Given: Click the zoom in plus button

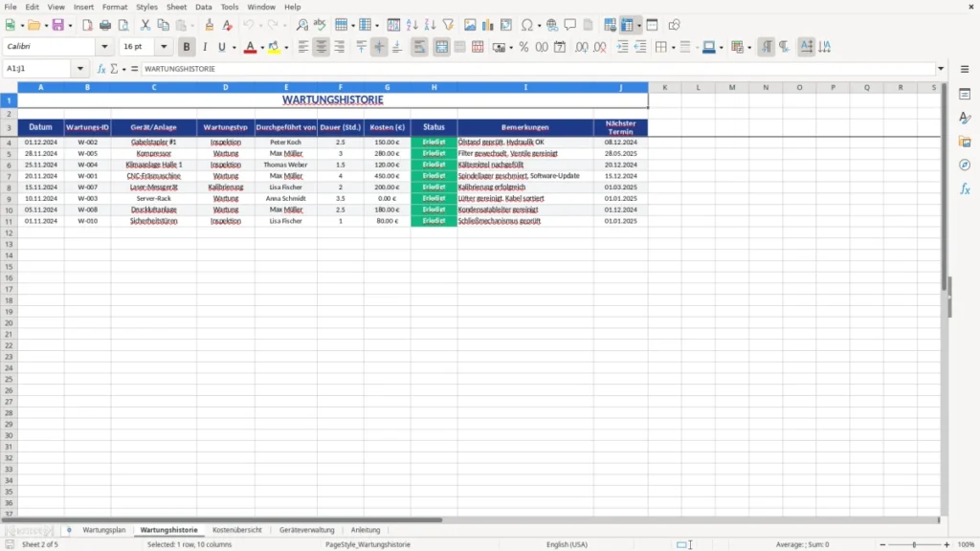Looking at the screenshot, I should click(x=947, y=544).
